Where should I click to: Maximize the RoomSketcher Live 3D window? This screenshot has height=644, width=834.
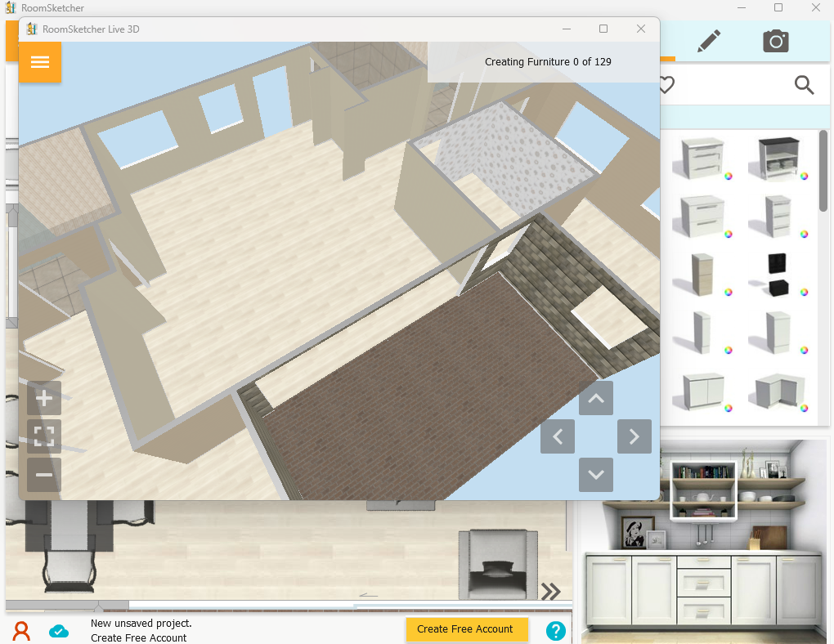(603, 29)
